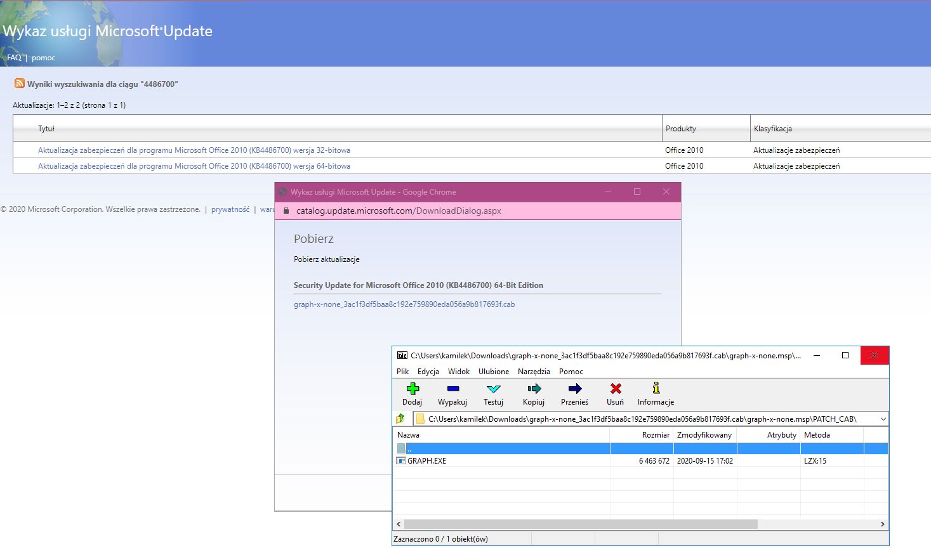Click the Testuj (test) toolbar icon
Screen dimensions: 931x560
pyautogui.click(x=493, y=389)
